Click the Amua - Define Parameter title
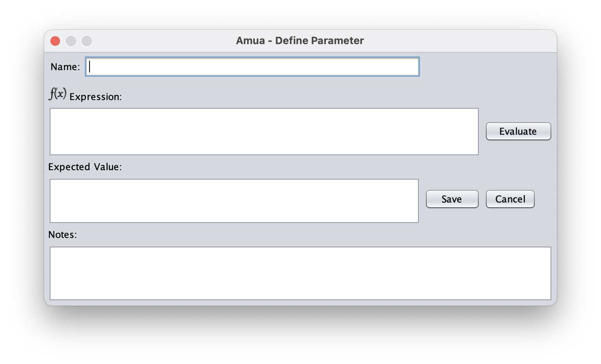The width and height of the screenshot is (601, 364). (300, 41)
